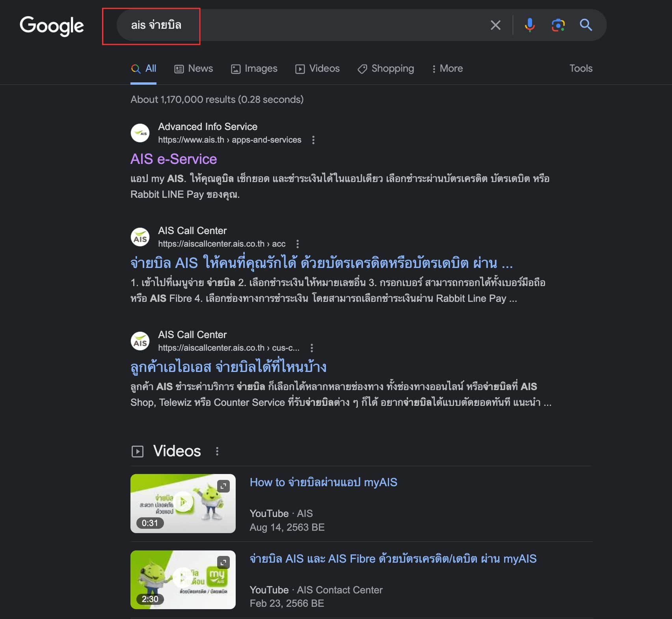Open three-dot options for aiscallcenter acc result

coord(298,244)
